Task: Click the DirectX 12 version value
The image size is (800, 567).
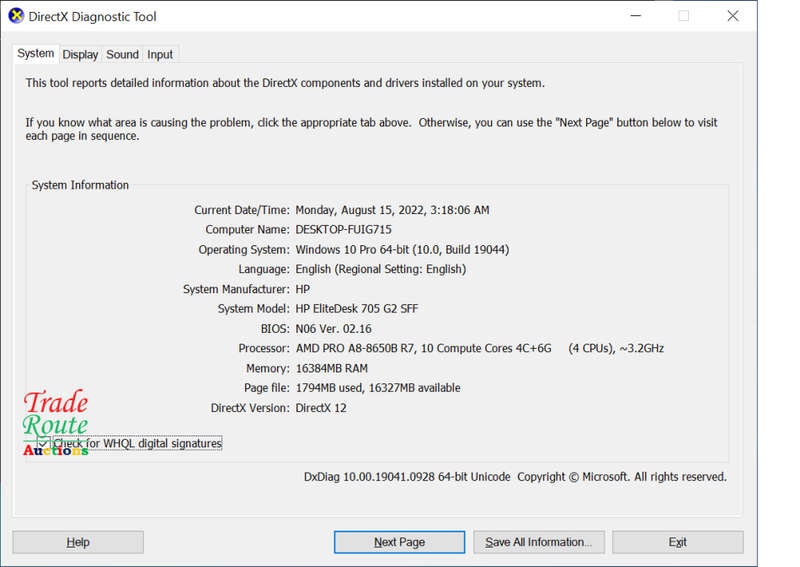Action: [x=321, y=408]
